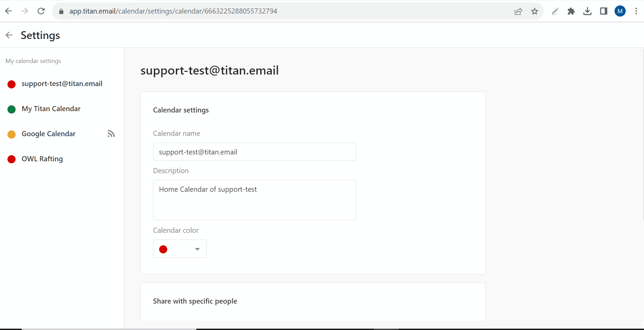Click the Google Calendar subscription feed icon

click(111, 134)
